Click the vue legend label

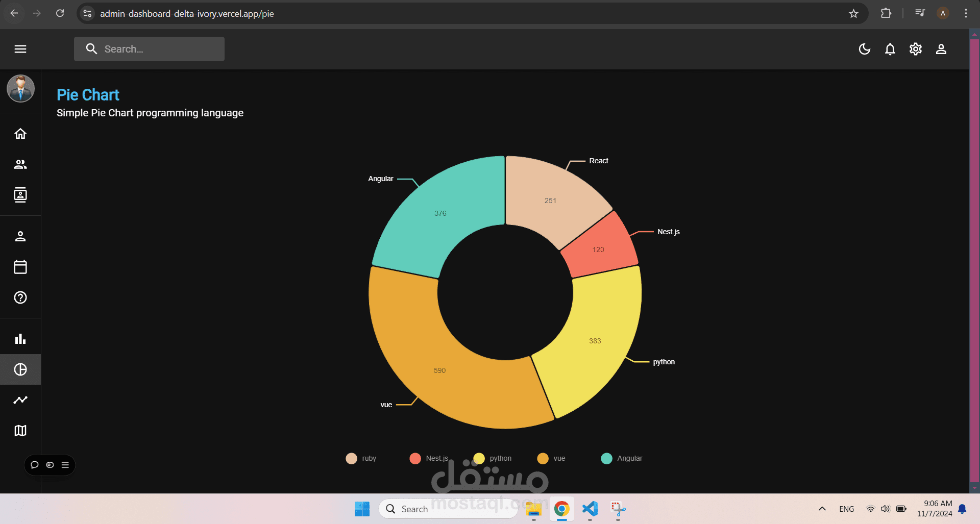559,458
